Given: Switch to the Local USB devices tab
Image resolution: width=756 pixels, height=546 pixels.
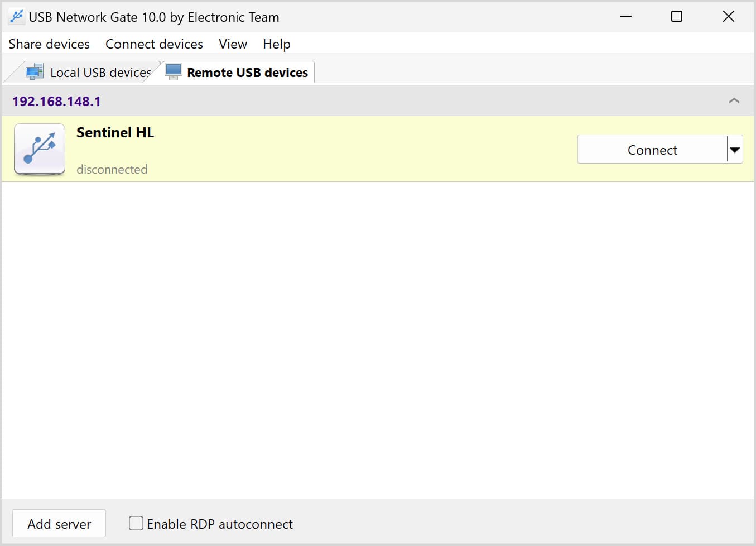Looking at the screenshot, I should [100, 73].
